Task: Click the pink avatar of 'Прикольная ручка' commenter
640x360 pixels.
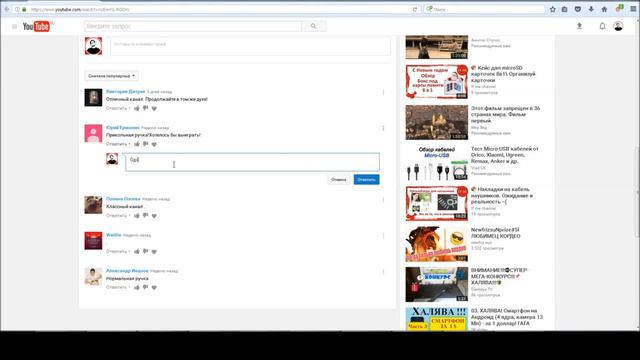Action: click(93, 133)
